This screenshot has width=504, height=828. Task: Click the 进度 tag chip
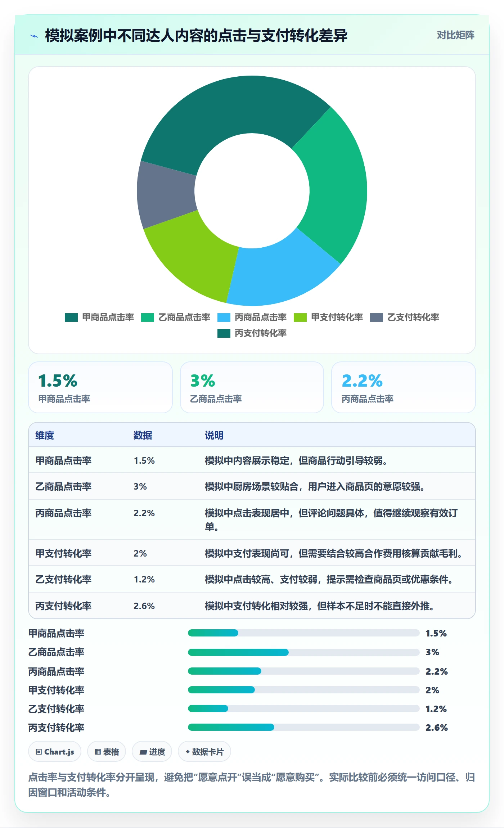point(152,752)
